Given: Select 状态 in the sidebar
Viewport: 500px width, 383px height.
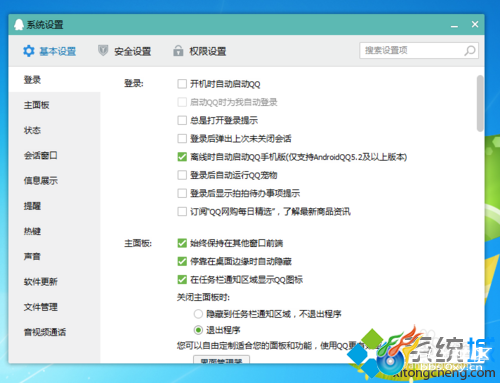Looking at the screenshot, I should tap(54, 130).
